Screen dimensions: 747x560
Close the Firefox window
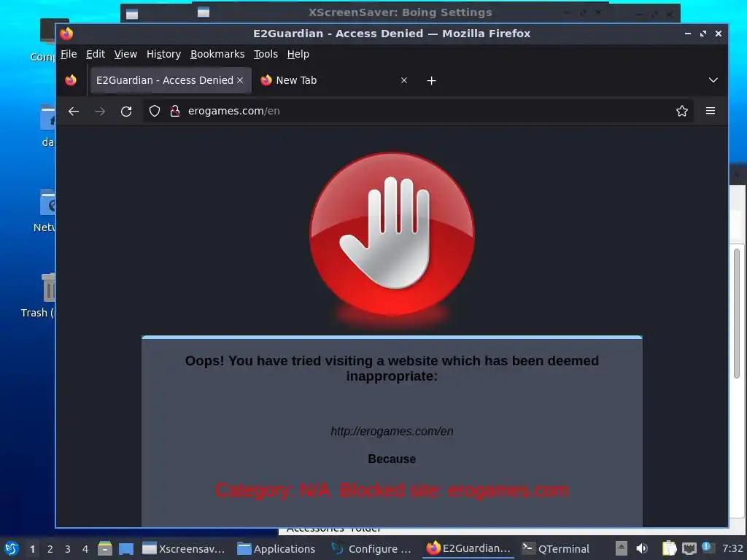pyautogui.click(x=719, y=34)
